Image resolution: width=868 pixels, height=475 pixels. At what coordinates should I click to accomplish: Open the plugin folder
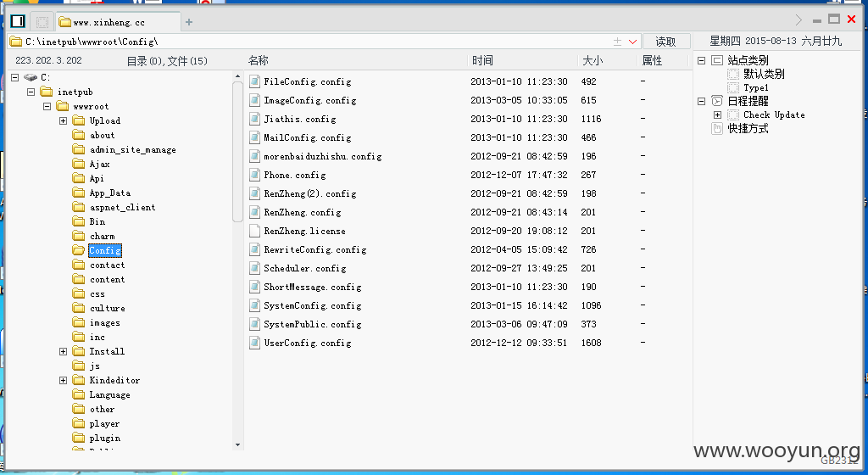(105, 438)
